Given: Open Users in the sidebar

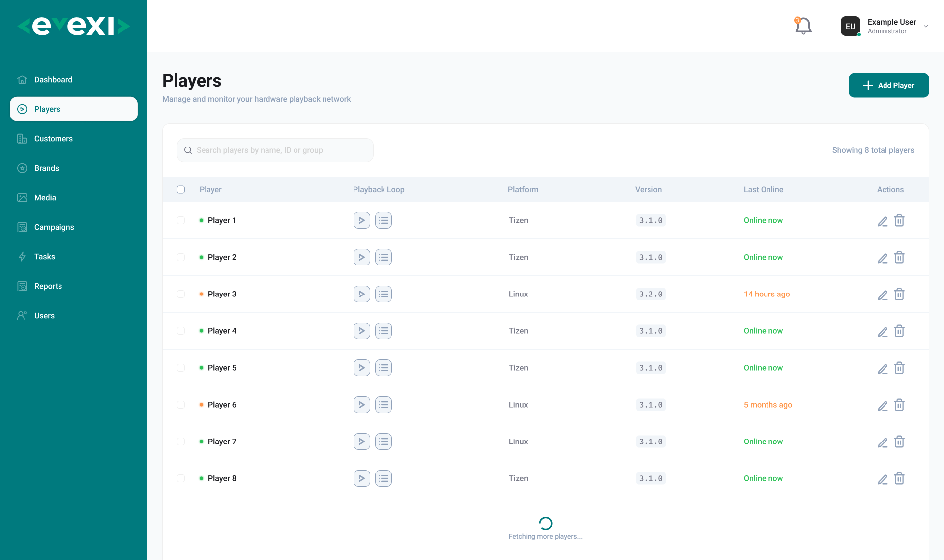Looking at the screenshot, I should click(74, 316).
